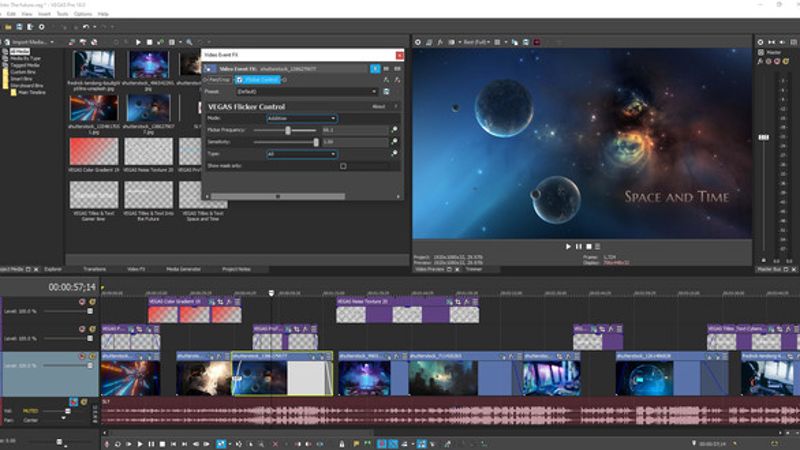Open the Edit menu

click(11, 14)
